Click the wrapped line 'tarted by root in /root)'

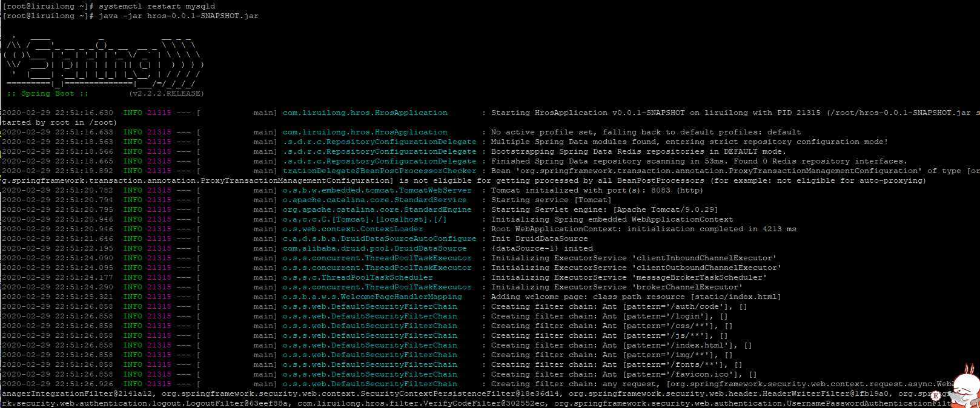click(x=59, y=122)
